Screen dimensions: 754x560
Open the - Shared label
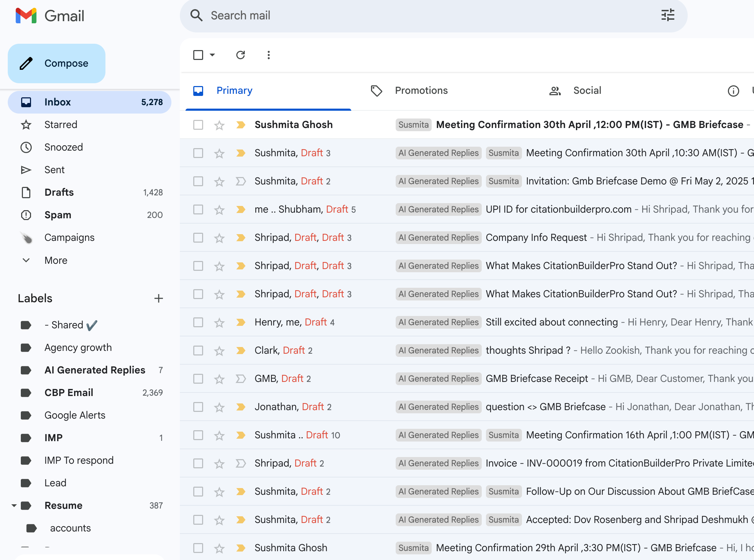pyautogui.click(x=90, y=325)
